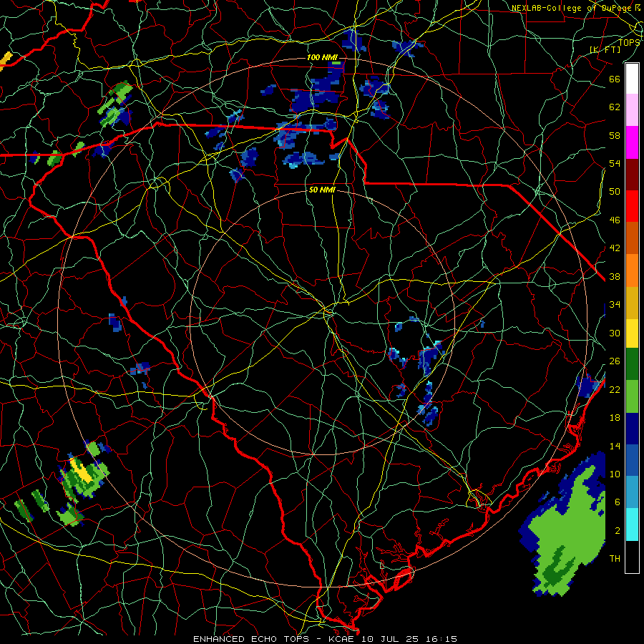This screenshot has height=644, width=644.
Task: Click the "26" legend value
Action: click(x=615, y=361)
